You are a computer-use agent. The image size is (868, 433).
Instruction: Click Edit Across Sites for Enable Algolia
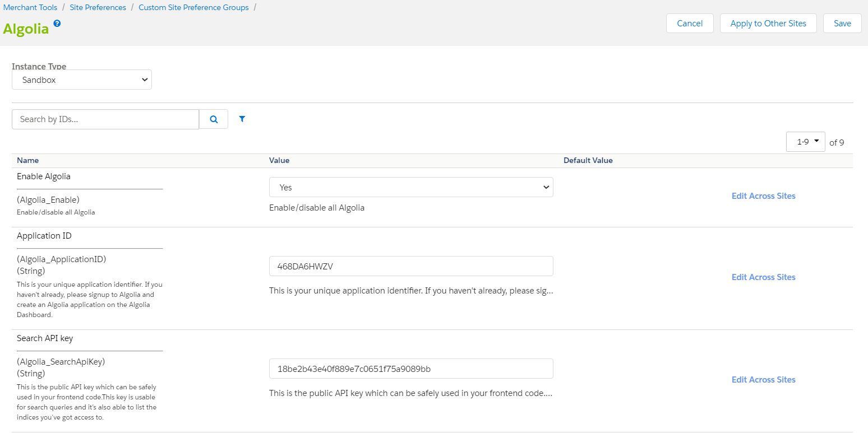pyautogui.click(x=763, y=196)
